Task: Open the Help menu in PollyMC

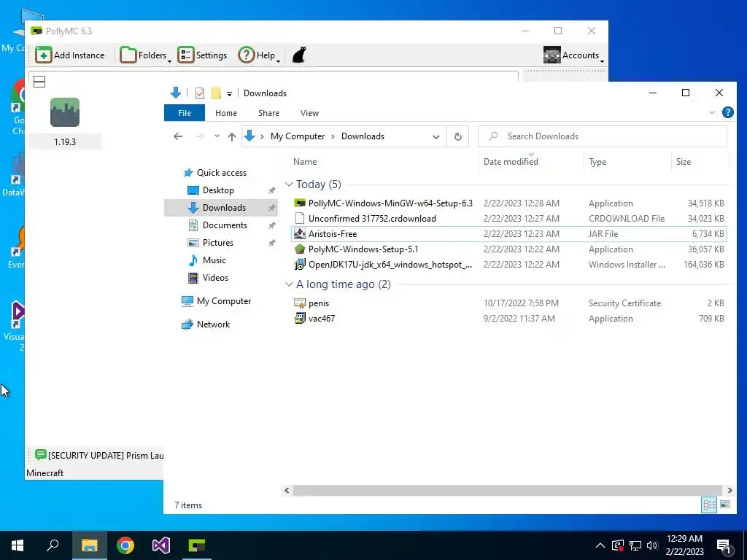Action: tap(259, 55)
